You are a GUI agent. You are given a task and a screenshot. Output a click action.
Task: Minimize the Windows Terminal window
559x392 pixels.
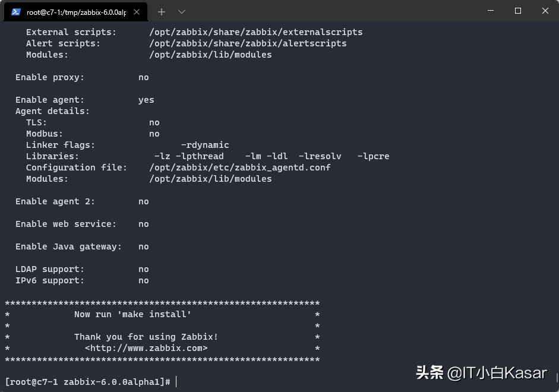[490, 11]
